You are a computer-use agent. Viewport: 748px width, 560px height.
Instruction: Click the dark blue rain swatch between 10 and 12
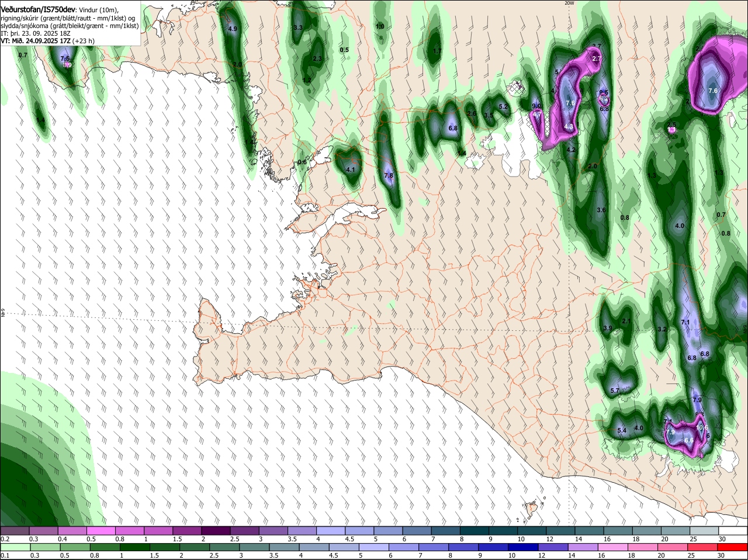[523, 547]
